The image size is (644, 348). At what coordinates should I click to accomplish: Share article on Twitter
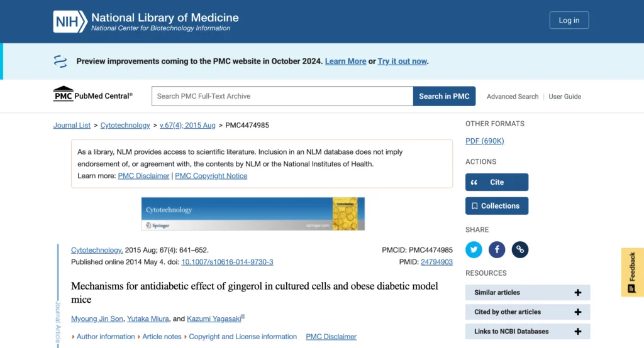474,249
